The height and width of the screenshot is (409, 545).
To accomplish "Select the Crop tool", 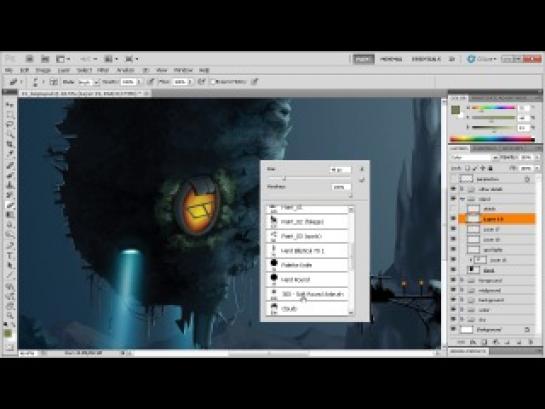I will tap(9, 144).
